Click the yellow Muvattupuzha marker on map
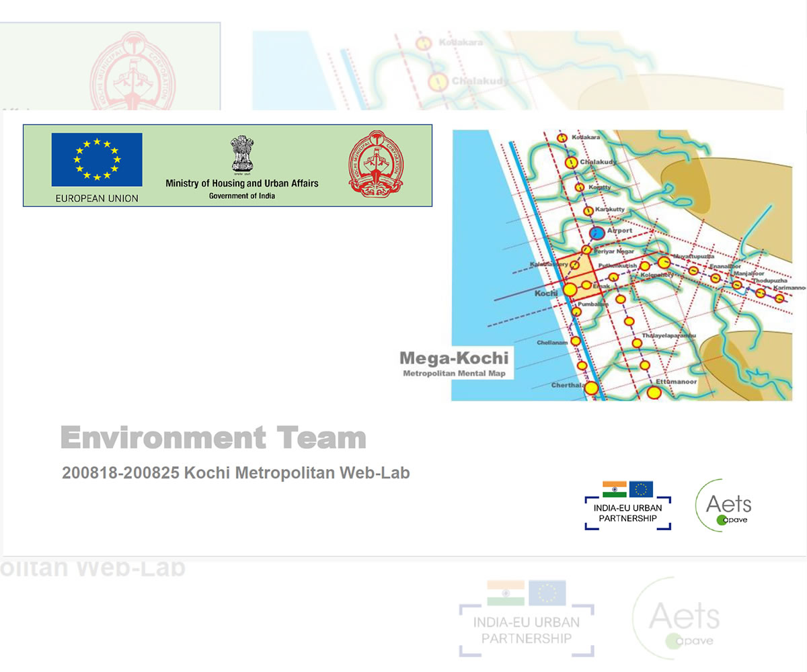 coord(664,262)
